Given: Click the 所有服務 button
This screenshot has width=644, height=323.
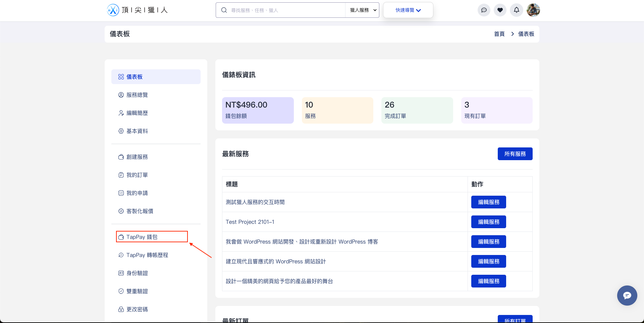Looking at the screenshot, I should (515, 154).
